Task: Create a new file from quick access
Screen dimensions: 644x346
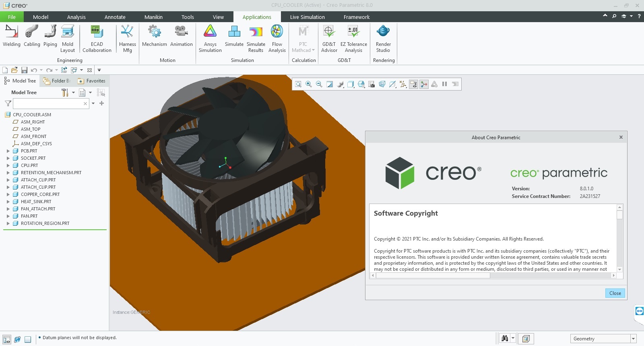Action: [x=5, y=70]
